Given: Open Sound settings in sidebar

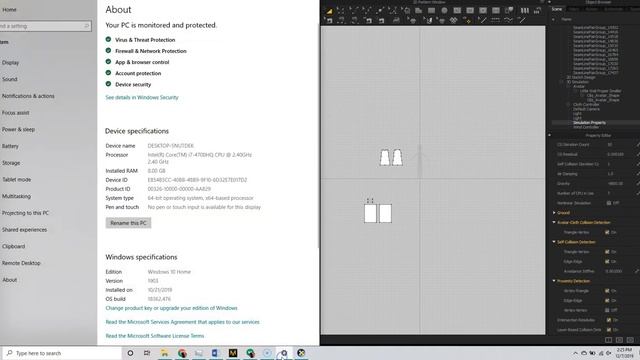Looking at the screenshot, I should pos(10,79).
